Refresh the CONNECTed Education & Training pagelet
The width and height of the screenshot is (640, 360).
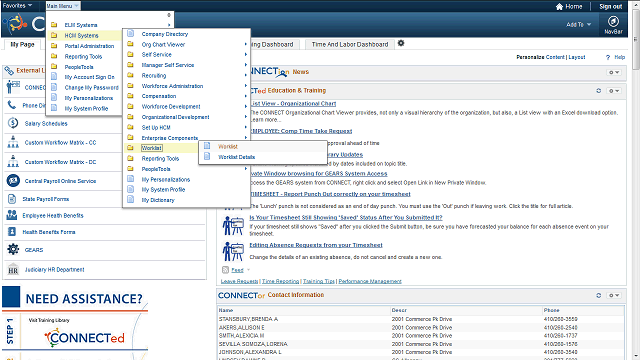598,91
